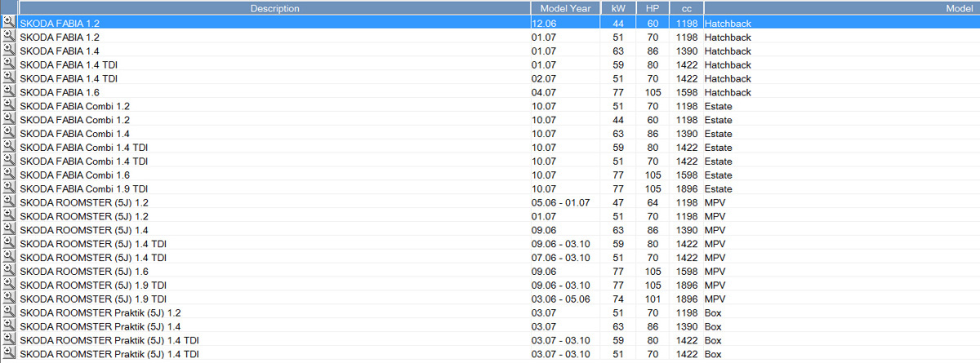
Task: Click magnifier icon for 80 HP Roomster (5J) 1.4 TDI MPV
Action: 8,243
